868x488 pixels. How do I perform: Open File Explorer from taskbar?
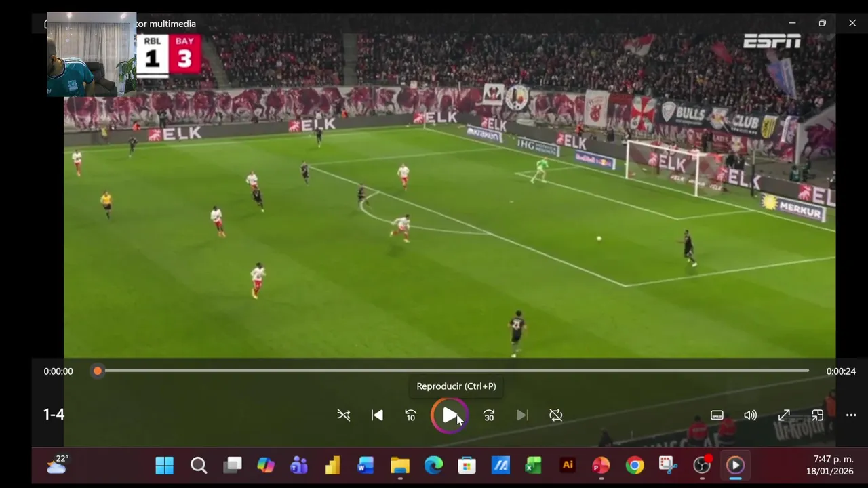pos(399,466)
